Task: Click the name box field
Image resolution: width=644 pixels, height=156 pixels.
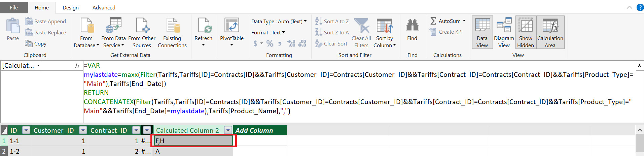Action: pyautogui.click(x=18, y=65)
